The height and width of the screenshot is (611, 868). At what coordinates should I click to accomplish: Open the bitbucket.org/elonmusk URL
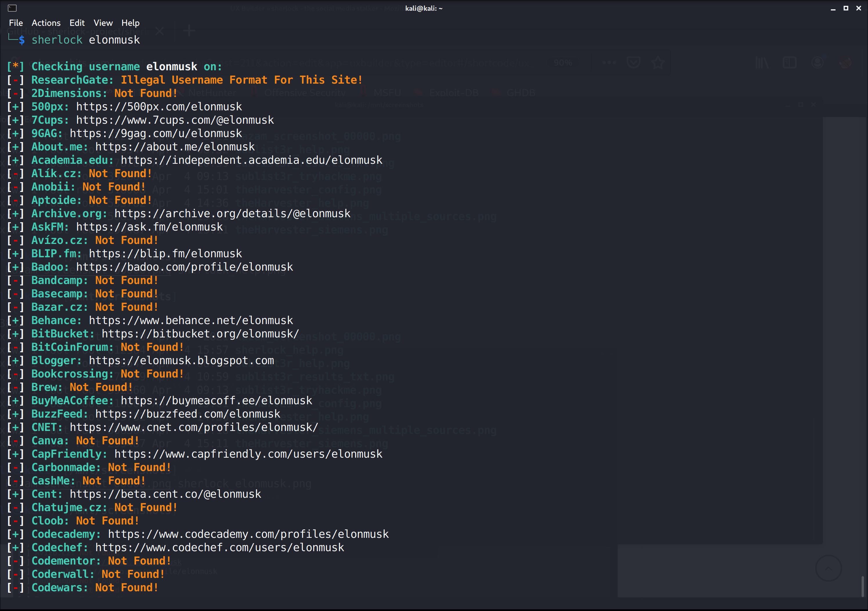(x=200, y=334)
